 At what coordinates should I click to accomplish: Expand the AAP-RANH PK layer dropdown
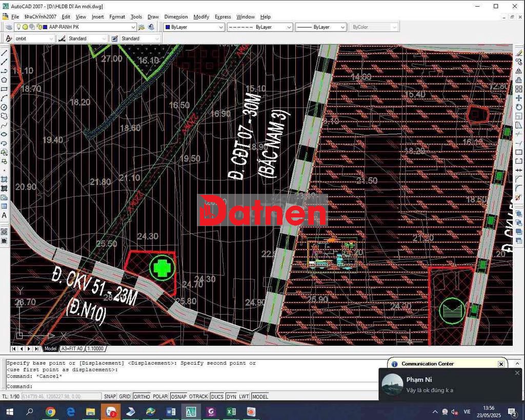coord(133,27)
